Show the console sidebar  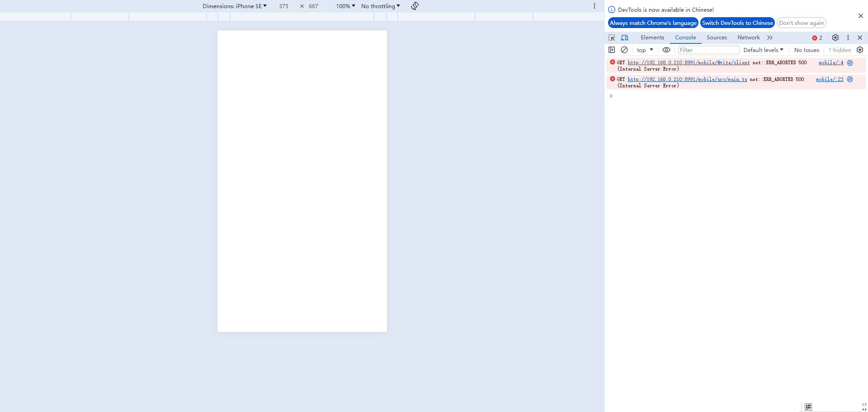(612, 50)
